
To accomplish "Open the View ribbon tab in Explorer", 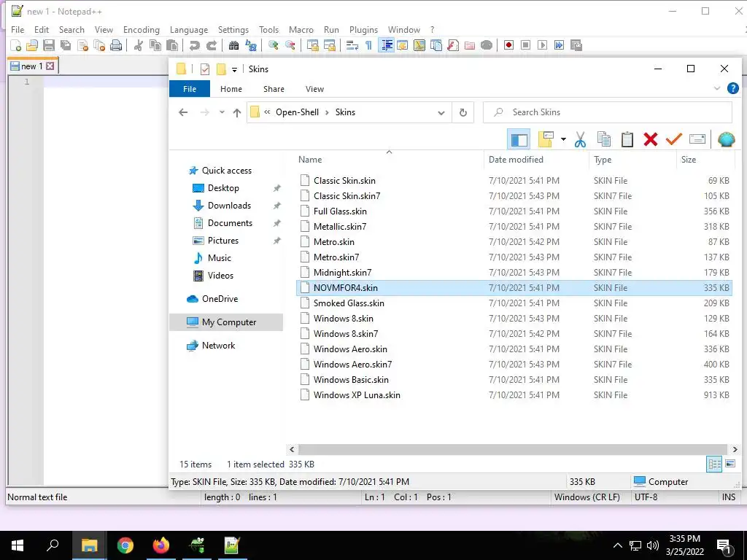I will 314,89.
